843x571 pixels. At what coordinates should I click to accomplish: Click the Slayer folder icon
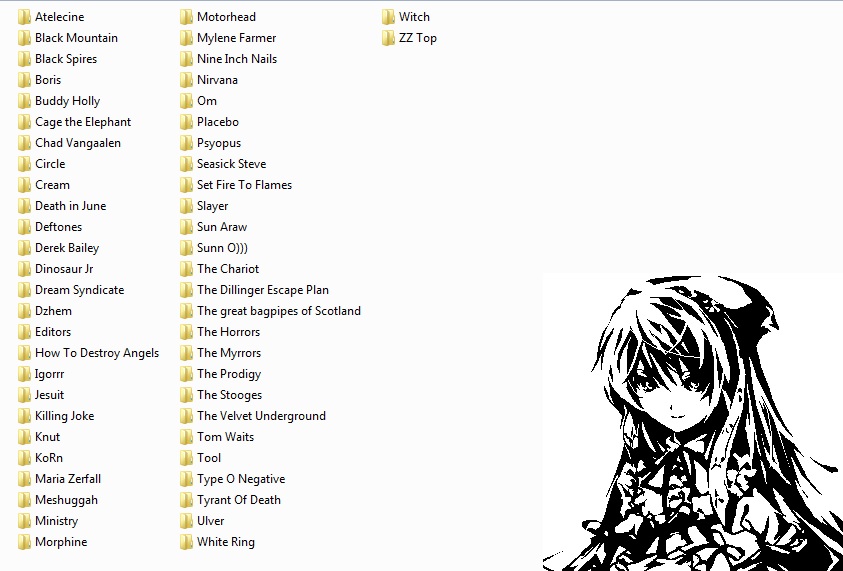pyautogui.click(x=187, y=206)
